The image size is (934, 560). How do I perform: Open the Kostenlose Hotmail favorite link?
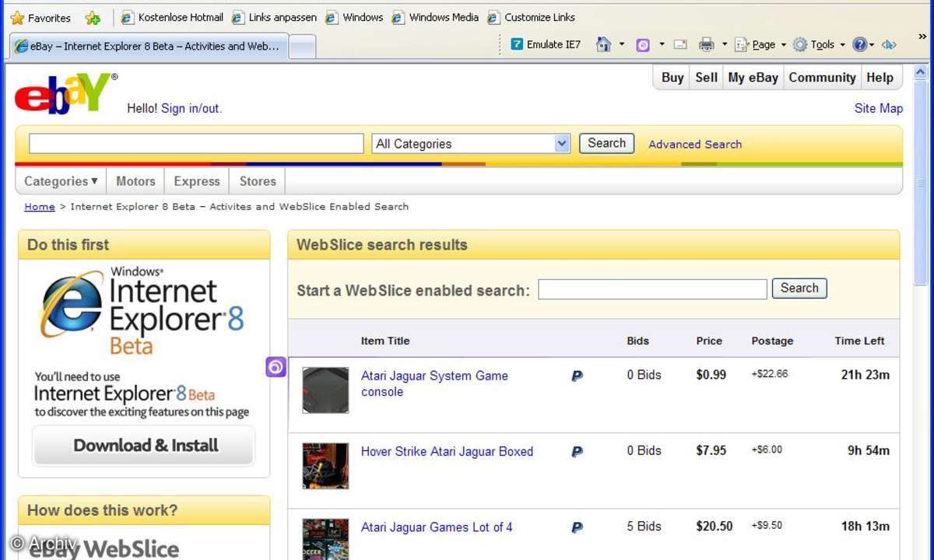(x=172, y=17)
